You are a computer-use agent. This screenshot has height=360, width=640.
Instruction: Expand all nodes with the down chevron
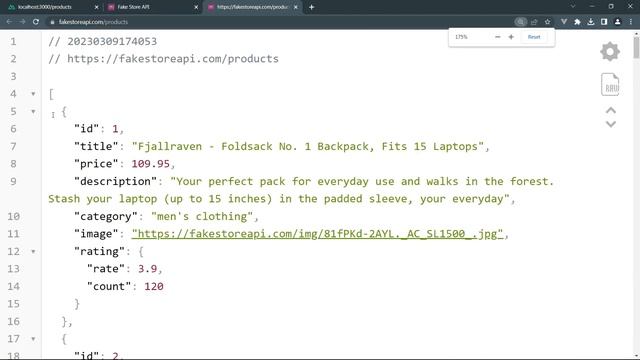pyautogui.click(x=611, y=124)
